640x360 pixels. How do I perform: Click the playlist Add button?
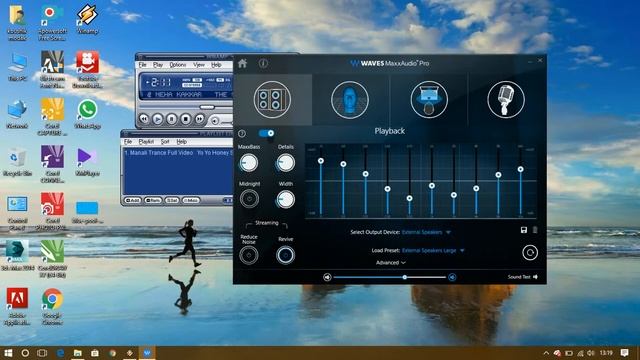(133, 200)
